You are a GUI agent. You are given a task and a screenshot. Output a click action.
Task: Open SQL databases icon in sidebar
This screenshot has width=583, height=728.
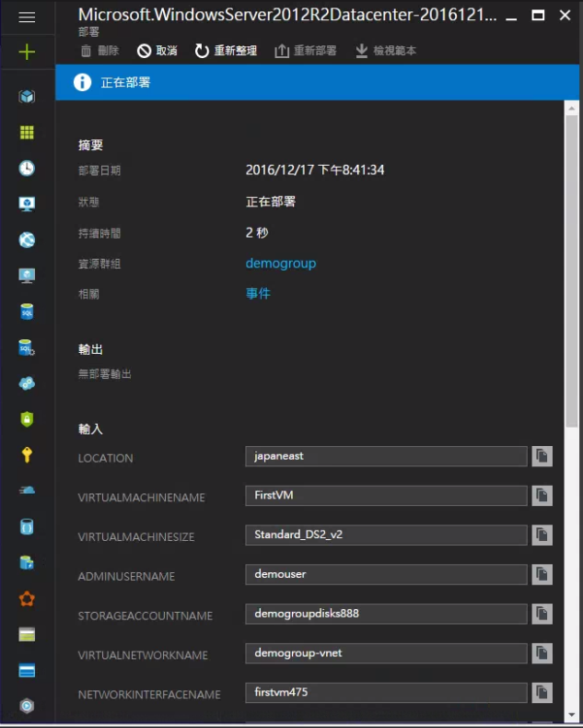[27, 311]
